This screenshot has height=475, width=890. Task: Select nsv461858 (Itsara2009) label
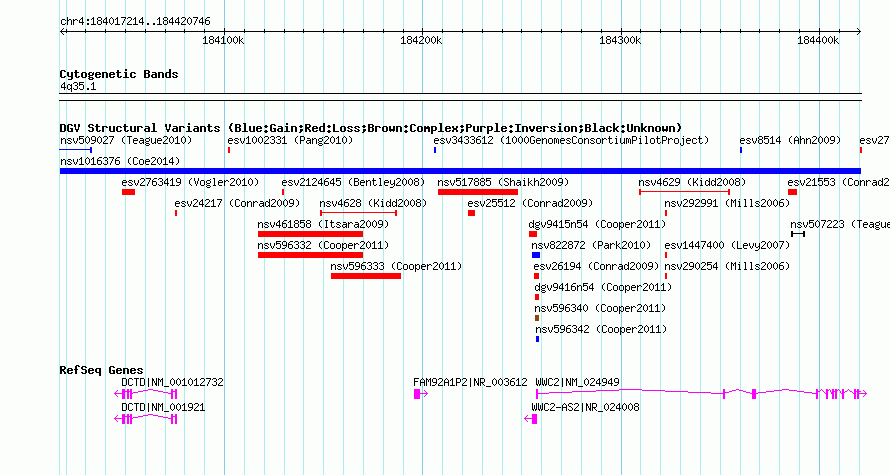click(323, 224)
